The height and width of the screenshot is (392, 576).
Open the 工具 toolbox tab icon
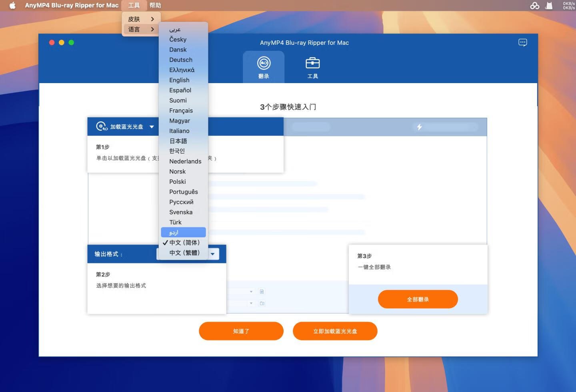(312, 64)
